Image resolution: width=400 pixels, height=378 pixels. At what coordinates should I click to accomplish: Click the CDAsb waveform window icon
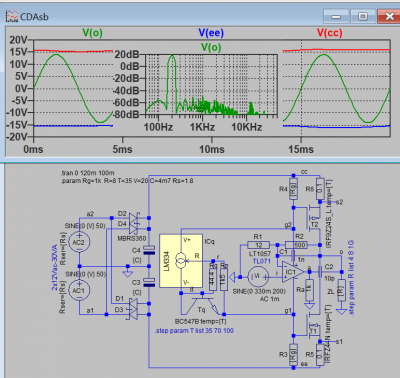pyautogui.click(x=12, y=17)
